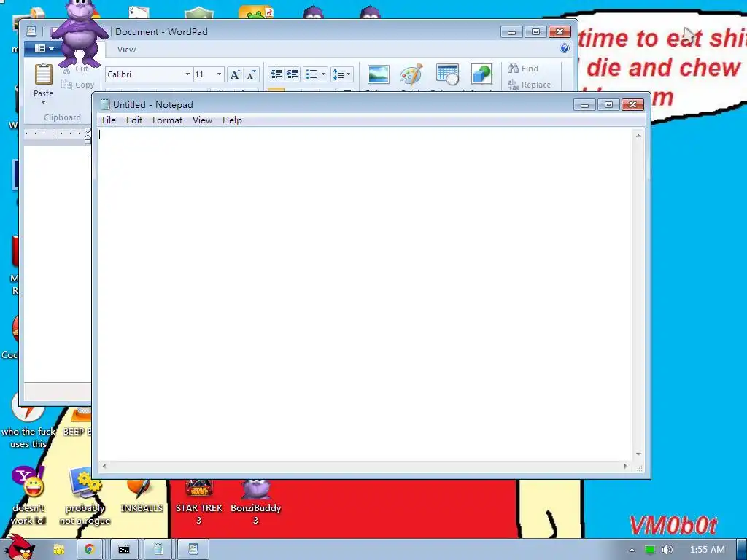The height and width of the screenshot is (560, 747).
Task: Expand the bullet list style arrow
Action: tap(323, 74)
